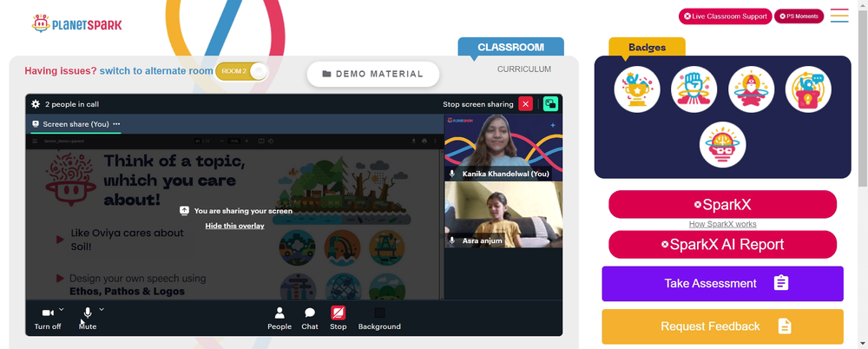Open the SparkX AI Report

[x=722, y=244]
